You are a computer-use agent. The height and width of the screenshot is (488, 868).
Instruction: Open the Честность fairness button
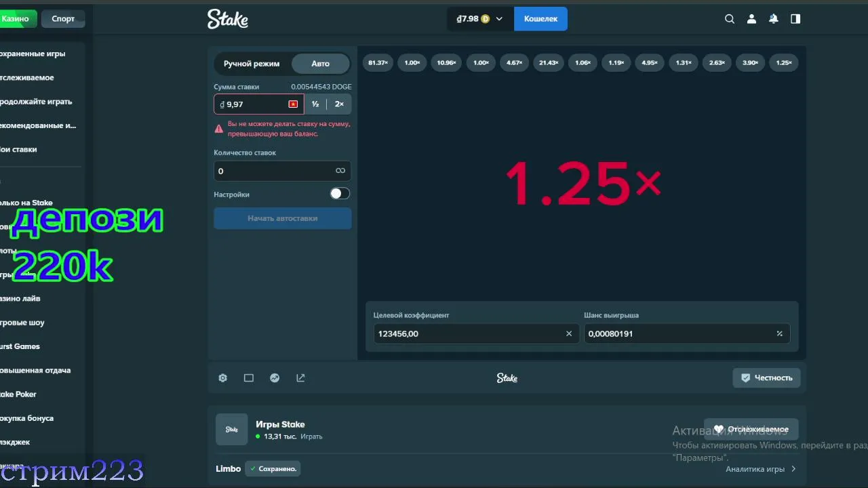(767, 378)
